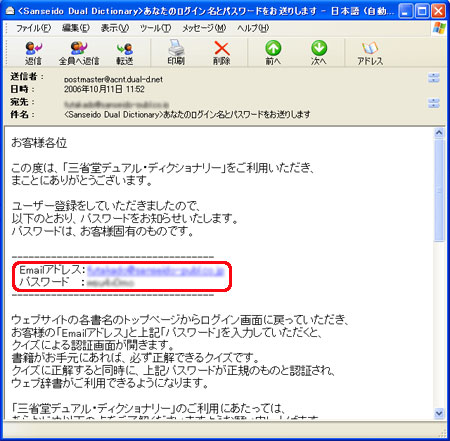Close the message window
450x441 pixels.
pos(439,11)
